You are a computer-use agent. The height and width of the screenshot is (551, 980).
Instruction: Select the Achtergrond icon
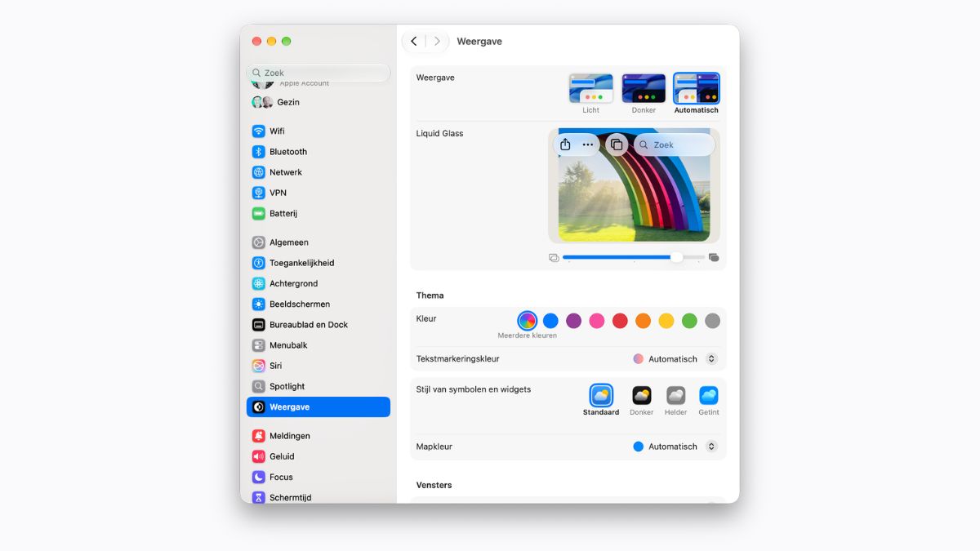pyautogui.click(x=258, y=283)
